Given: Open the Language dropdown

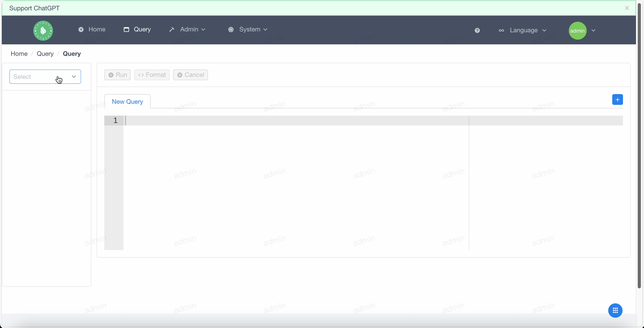Looking at the screenshot, I should pos(524,30).
